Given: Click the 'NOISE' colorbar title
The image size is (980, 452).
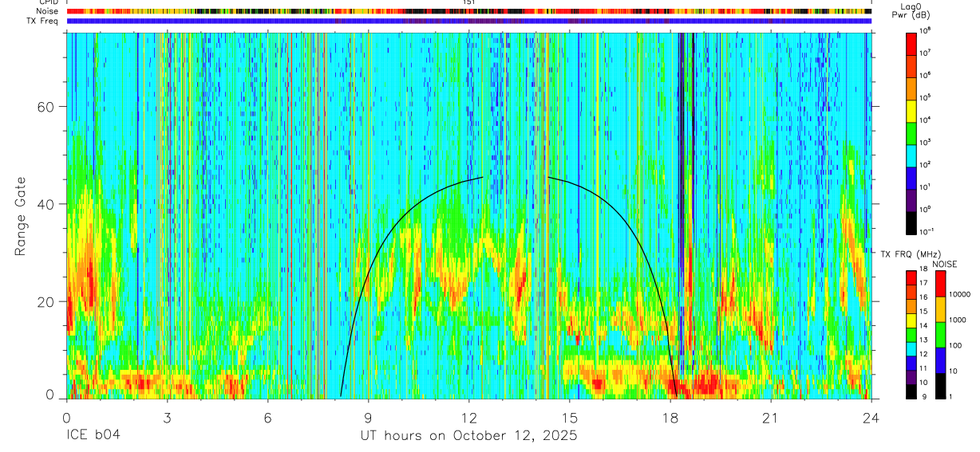Looking at the screenshot, I should [945, 264].
